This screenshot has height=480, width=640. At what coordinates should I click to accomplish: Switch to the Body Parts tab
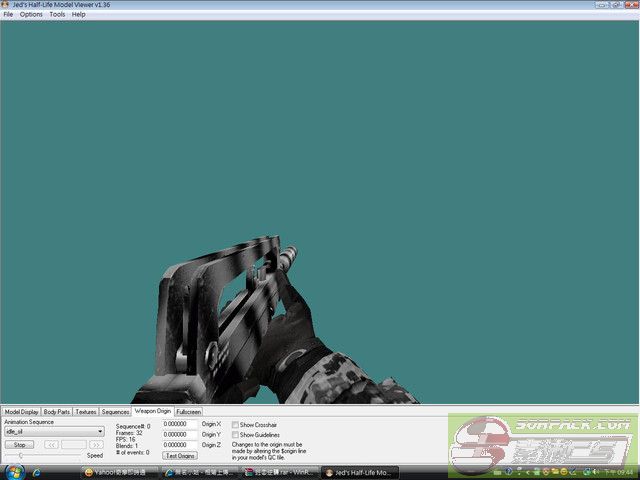tap(57, 411)
